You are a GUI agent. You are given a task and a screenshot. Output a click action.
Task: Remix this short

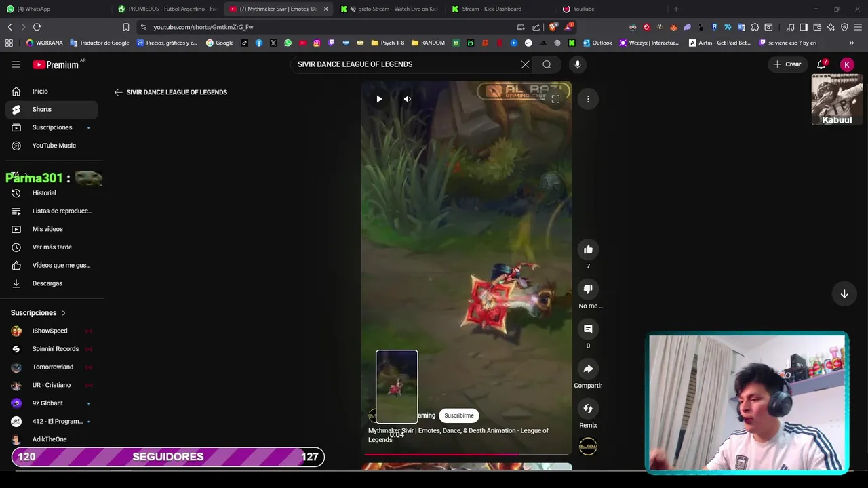588,409
